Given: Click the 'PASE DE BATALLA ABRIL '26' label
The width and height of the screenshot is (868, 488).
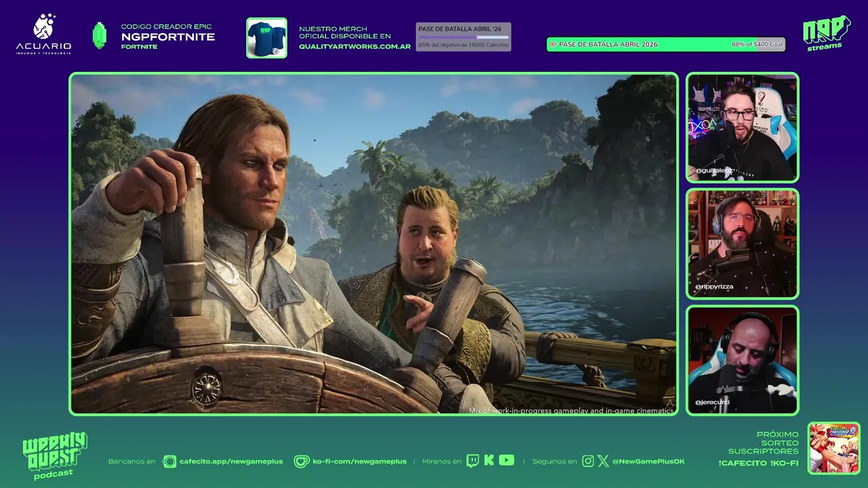Looking at the screenshot, I should (460, 29).
